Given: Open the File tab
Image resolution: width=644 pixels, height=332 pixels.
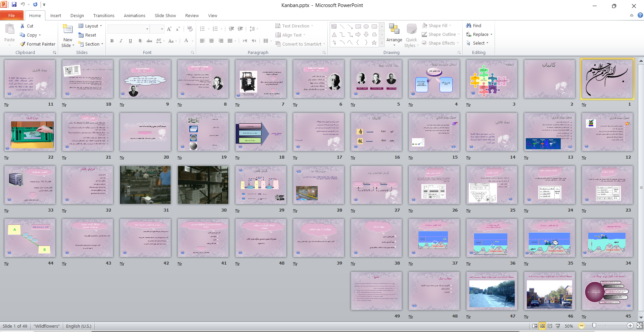Looking at the screenshot, I should coord(12,15).
